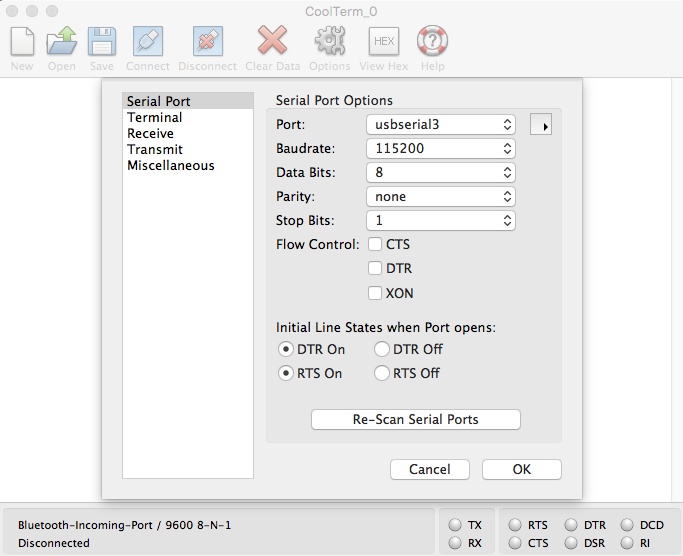This screenshot has height=556, width=683.
Task: Expand the Baudrate dropdown set to 115200
Action: 440,148
